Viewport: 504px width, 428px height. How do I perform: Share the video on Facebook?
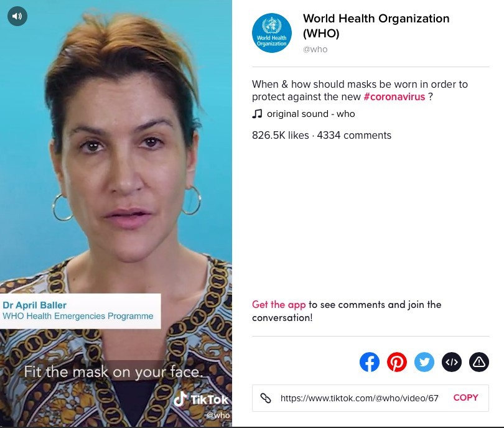[370, 362]
